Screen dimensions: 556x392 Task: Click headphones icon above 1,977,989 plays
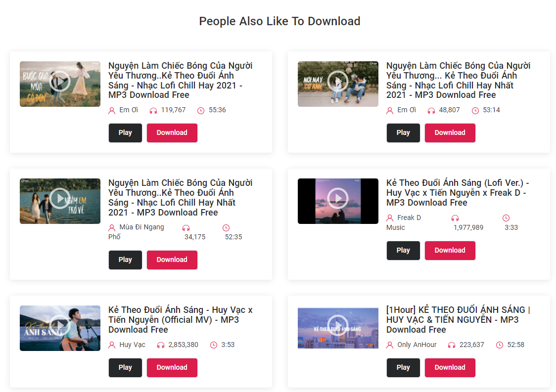(455, 218)
